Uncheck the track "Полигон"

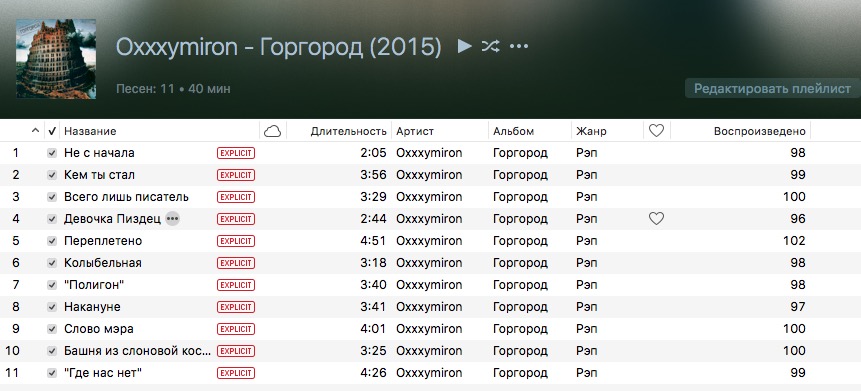[52, 285]
